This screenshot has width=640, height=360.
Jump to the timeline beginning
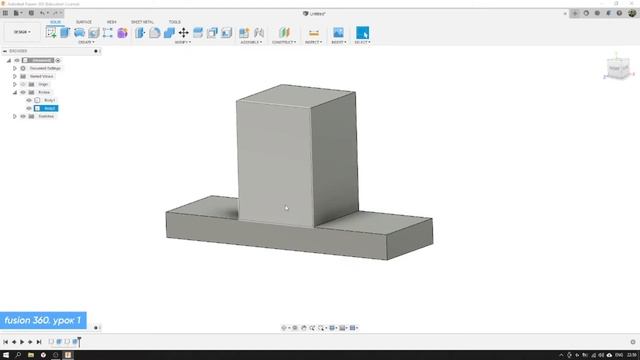coord(5,342)
